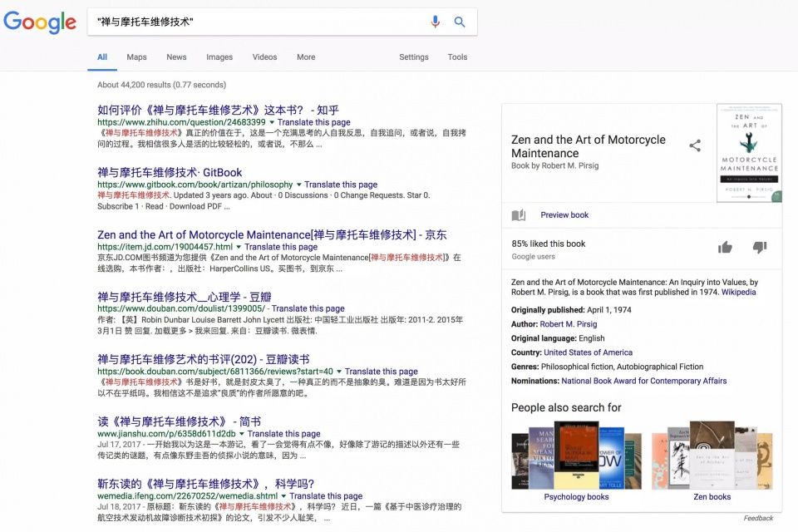798x532 pixels.
Task: Click the open book preview icon
Action: pos(519,214)
